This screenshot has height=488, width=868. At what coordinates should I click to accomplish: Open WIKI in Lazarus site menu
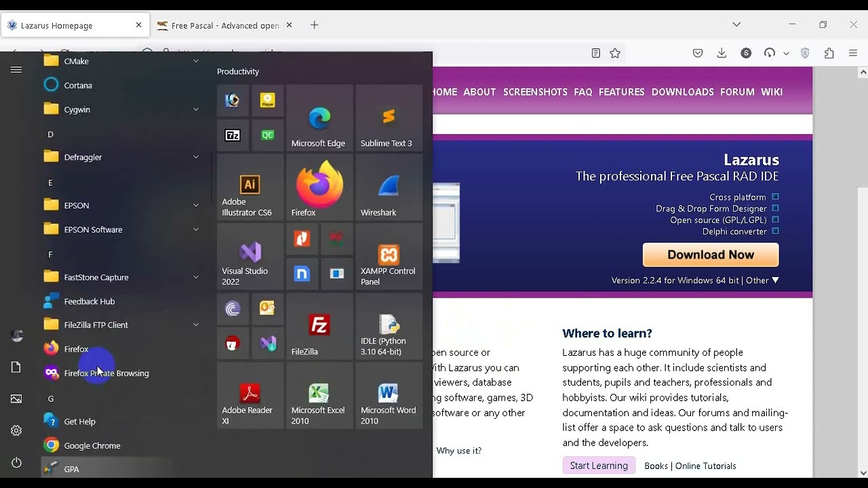click(772, 91)
